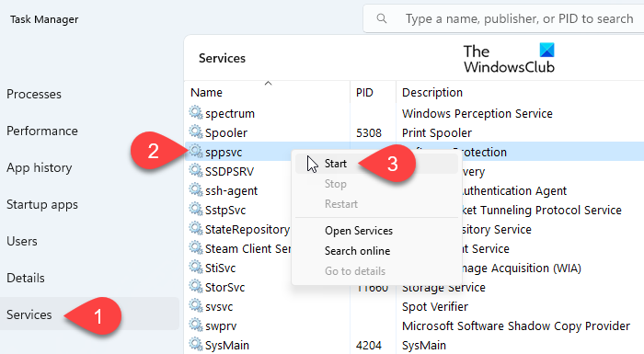Click Spooler PID value 5308
644x354 pixels.
(369, 133)
